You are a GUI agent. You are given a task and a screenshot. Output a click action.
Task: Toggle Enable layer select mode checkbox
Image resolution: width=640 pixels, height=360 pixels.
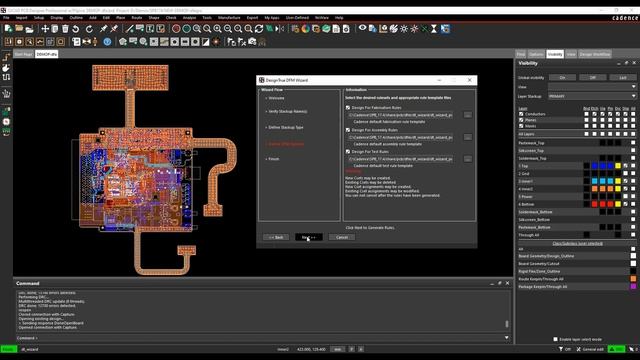tap(555, 339)
